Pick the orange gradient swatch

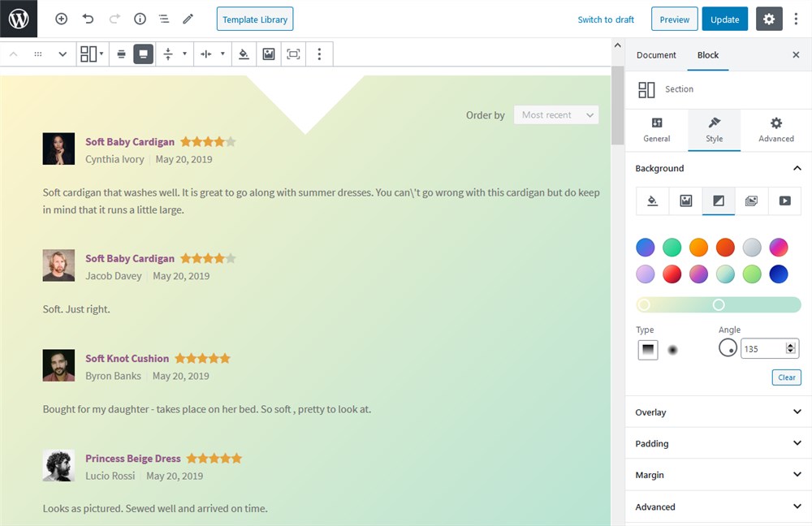tap(698, 248)
